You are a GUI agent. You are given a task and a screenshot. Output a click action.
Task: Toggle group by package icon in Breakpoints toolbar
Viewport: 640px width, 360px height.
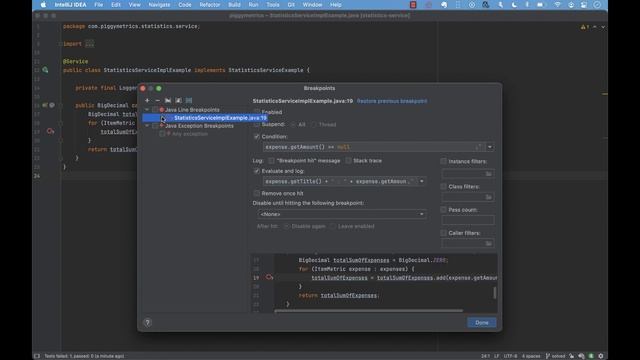[168, 100]
